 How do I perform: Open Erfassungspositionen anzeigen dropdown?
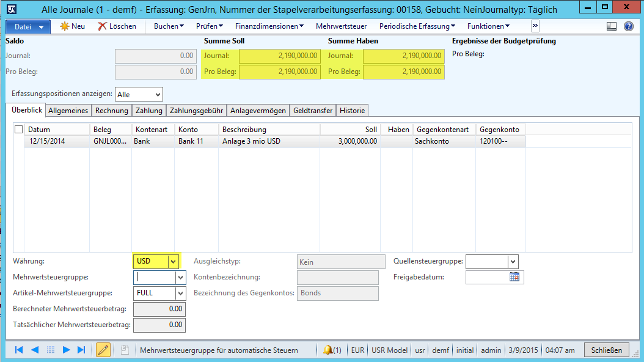pos(158,95)
